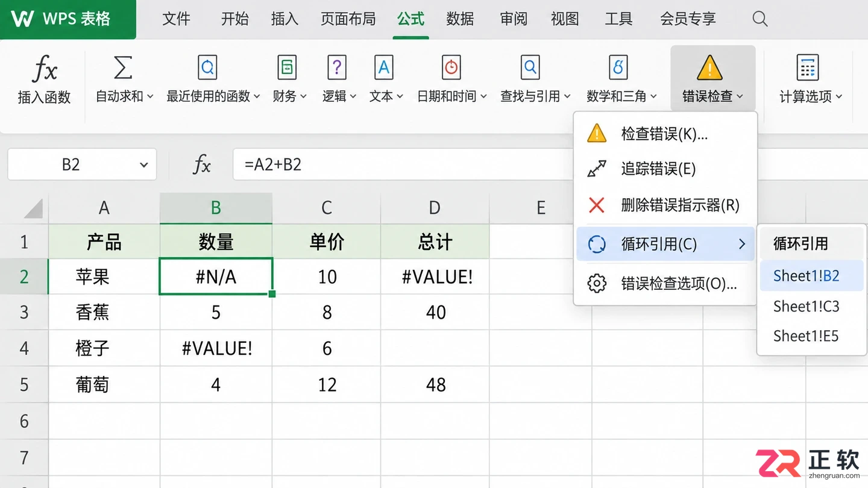Expand the 查找与引用 dropdown arrow
This screenshot has width=868, height=488.
(568, 96)
